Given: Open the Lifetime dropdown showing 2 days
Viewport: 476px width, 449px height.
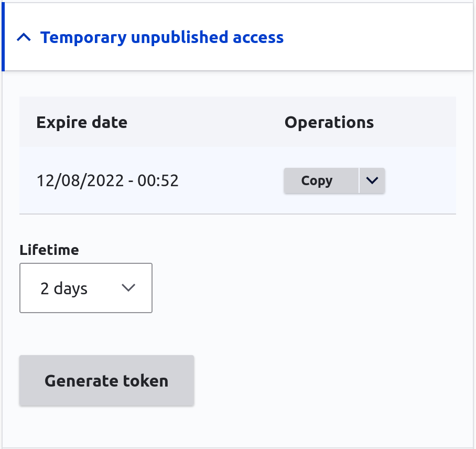Looking at the screenshot, I should pos(86,288).
